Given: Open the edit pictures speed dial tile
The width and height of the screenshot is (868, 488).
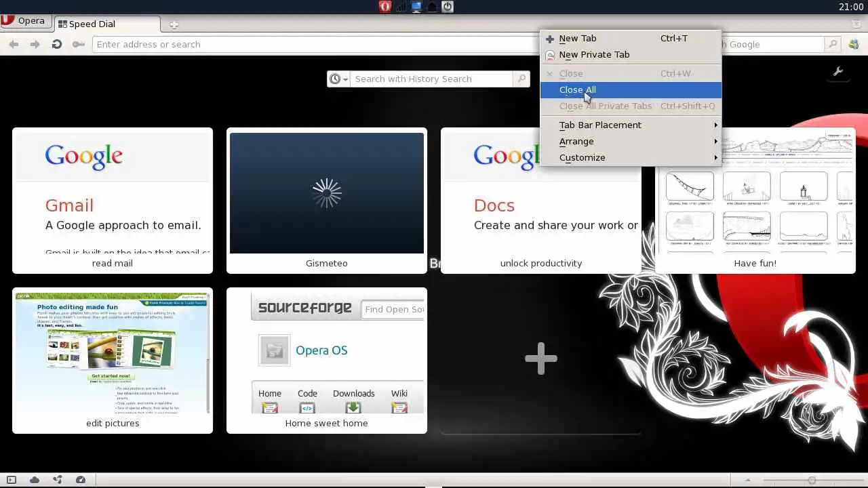Looking at the screenshot, I should (x=113, y=361).
